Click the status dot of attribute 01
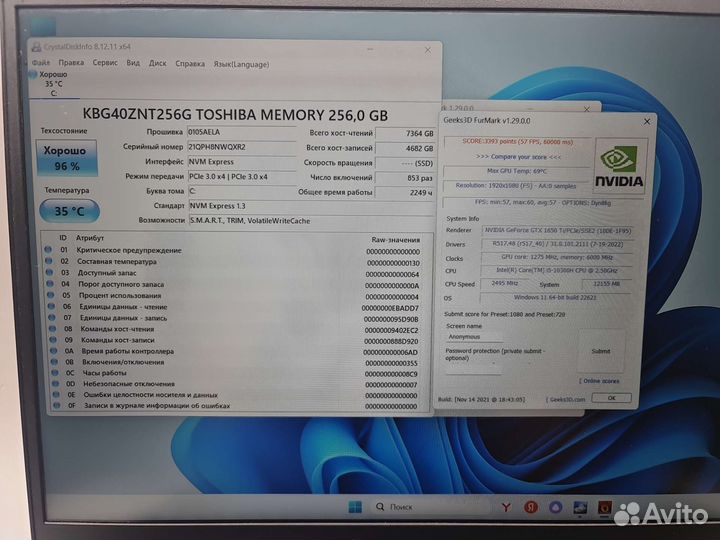 click(x=48, y=250)
